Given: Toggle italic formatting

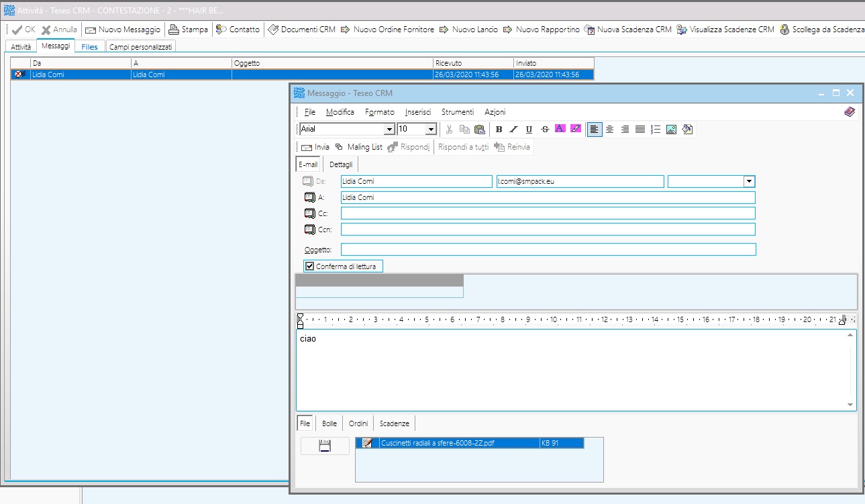Looking at the screenshot, I should click(514, 130).
